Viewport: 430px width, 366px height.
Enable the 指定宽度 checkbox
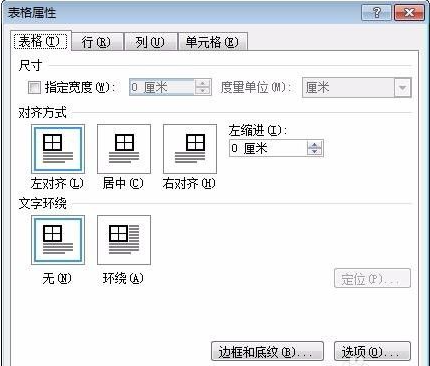coord(34,88)
